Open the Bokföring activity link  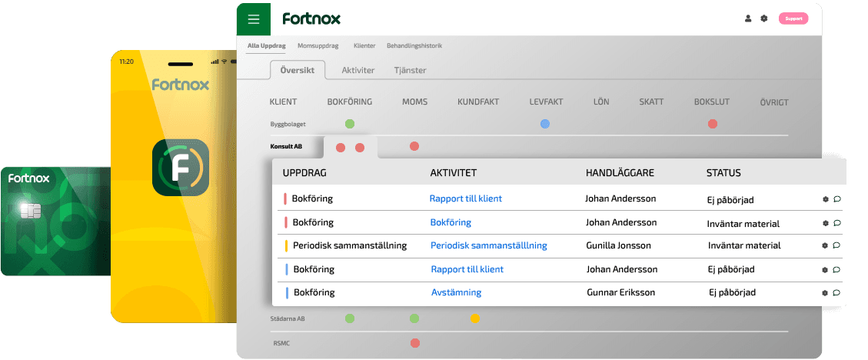(x=451, y=222)
